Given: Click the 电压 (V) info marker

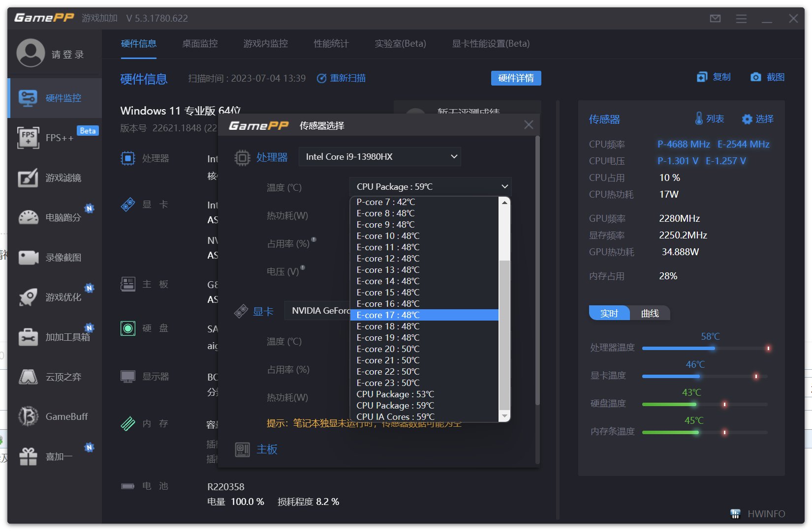Looking at the screenshot, I should point(303,268).
